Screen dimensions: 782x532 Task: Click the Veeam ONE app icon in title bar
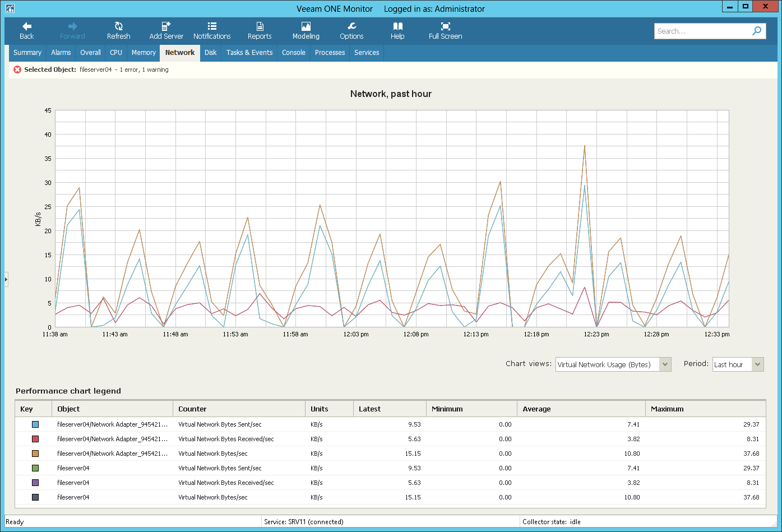click(x=10, y=8)
